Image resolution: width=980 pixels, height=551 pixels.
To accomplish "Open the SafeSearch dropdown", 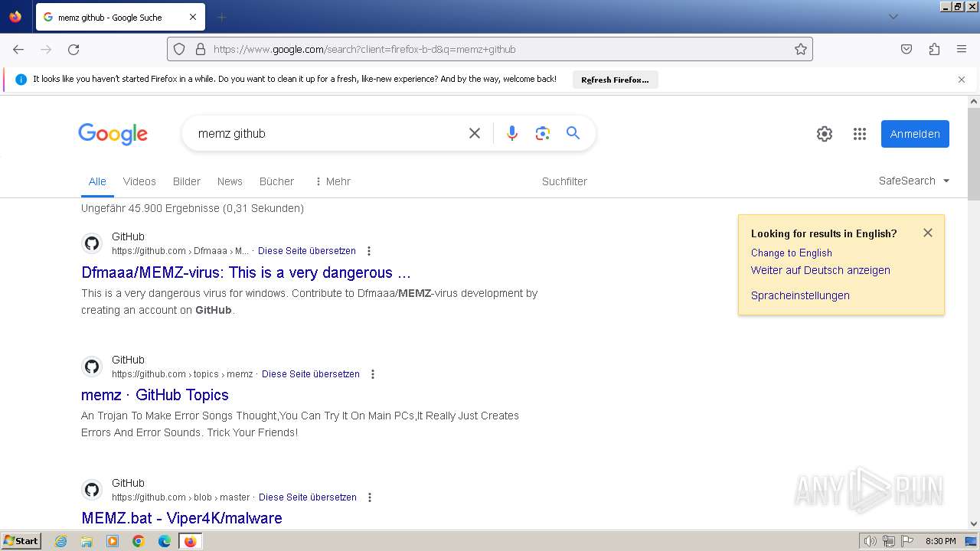I will (x=914, y=181).
